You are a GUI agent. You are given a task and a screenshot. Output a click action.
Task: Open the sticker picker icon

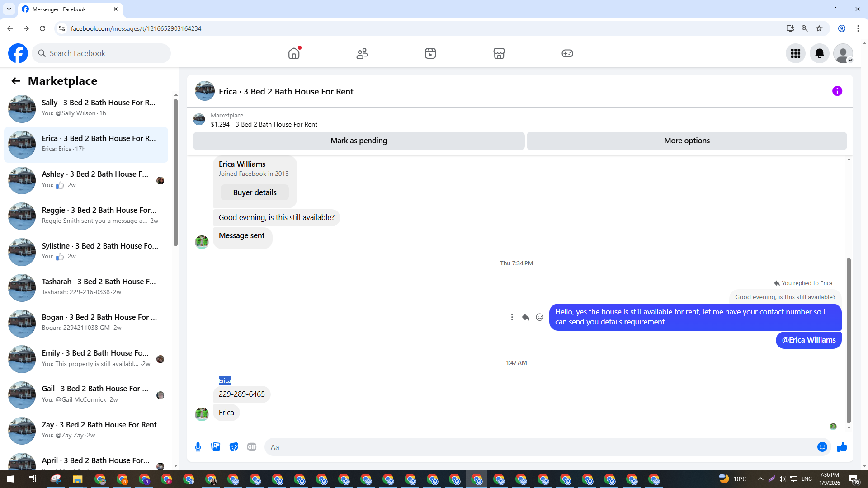click(x=234, y=447)
